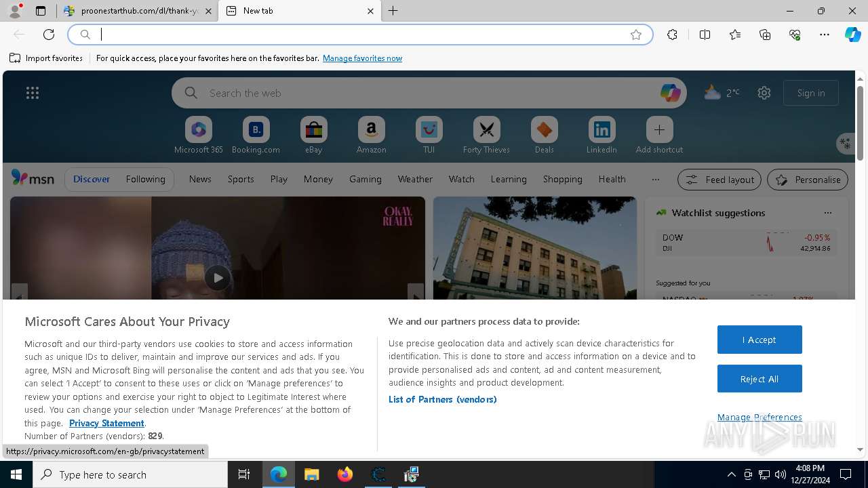Open the Edge profile icon
Viewport: 868px width, 488px height.
[x=14, y=11]
